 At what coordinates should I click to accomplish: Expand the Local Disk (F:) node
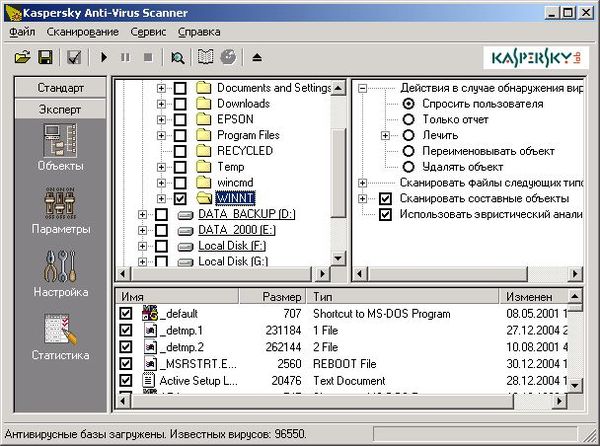(142, 246)
